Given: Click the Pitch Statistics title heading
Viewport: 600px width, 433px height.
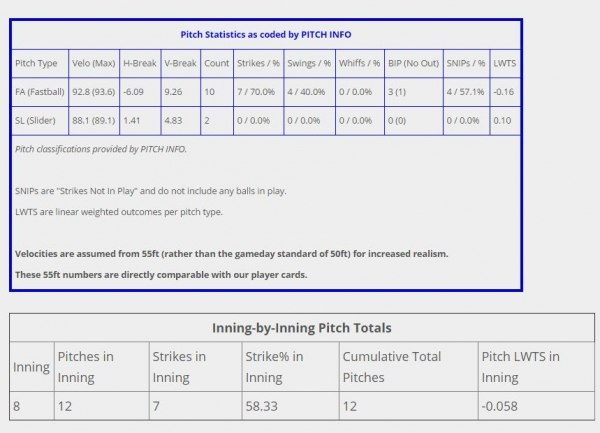Looking at the screenshot, I should (x=266, y=35).
